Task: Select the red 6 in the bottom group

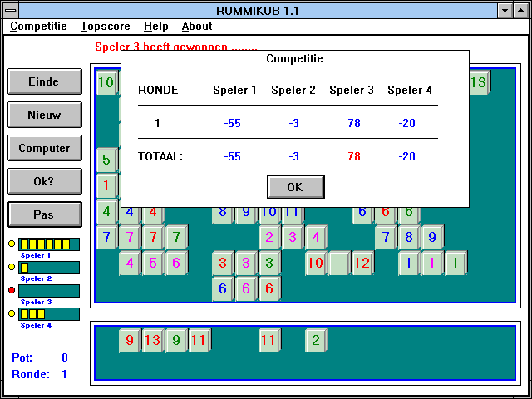Action: 269,288
